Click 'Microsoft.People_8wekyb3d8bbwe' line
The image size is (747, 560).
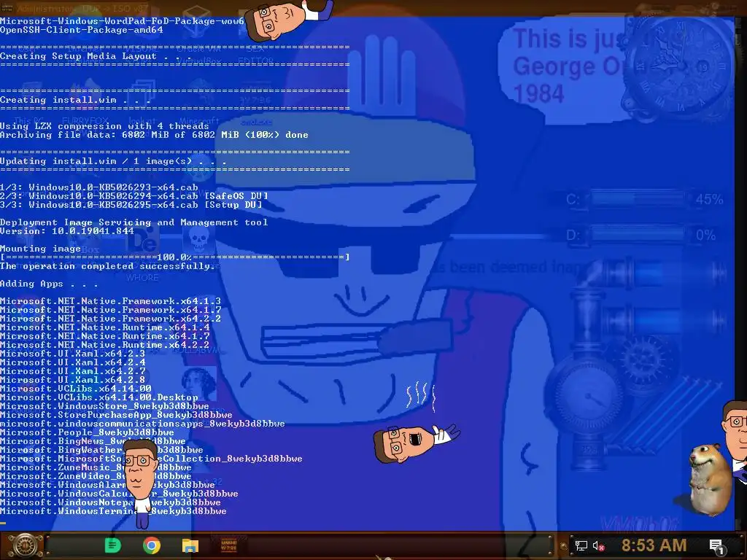(88, 432)
